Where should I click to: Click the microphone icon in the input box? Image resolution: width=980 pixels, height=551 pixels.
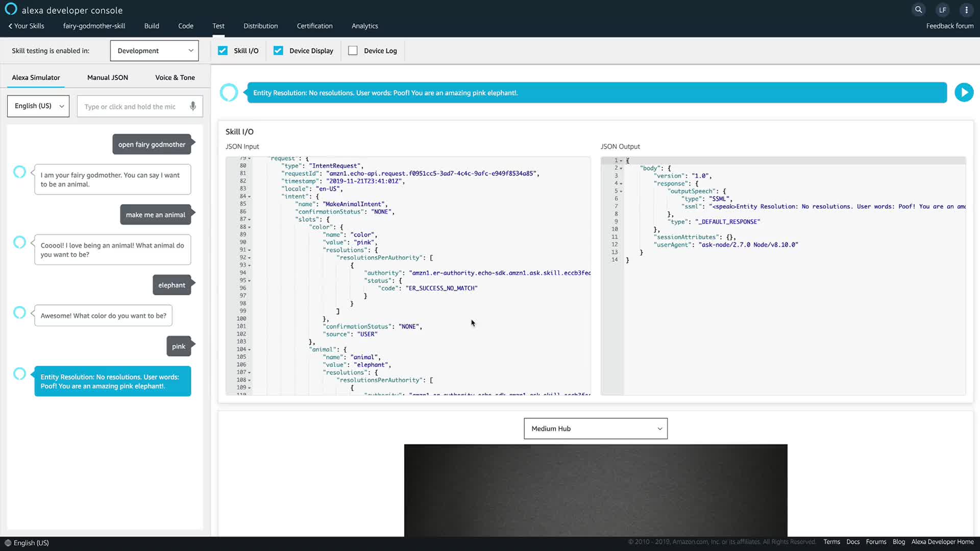193,106
